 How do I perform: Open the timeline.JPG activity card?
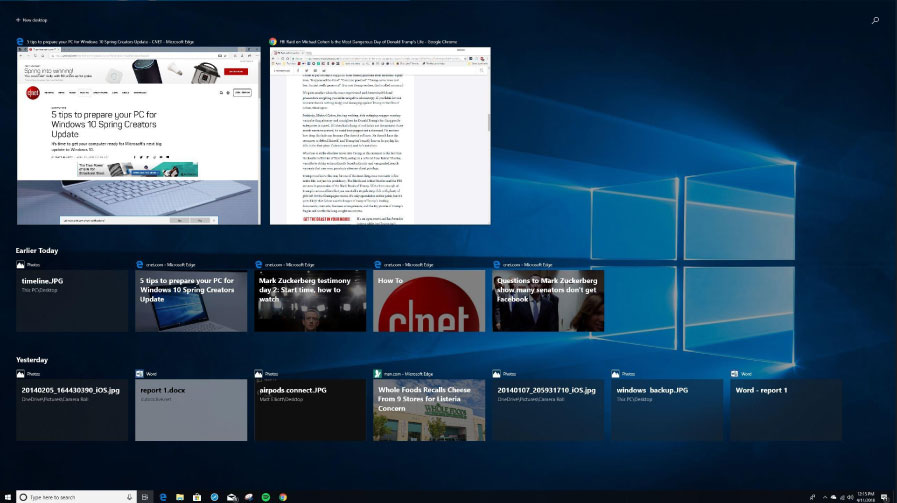[72, 301]
